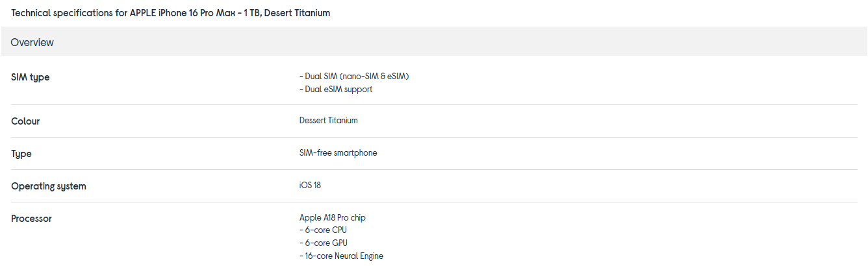The image size is (868, 266).
Task: Click the Colour row label
Action: click(x=25, y=121)
